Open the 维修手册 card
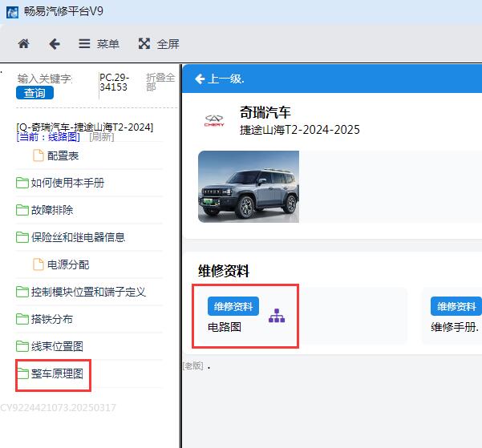The image size is (482, 448). (452, 317)
